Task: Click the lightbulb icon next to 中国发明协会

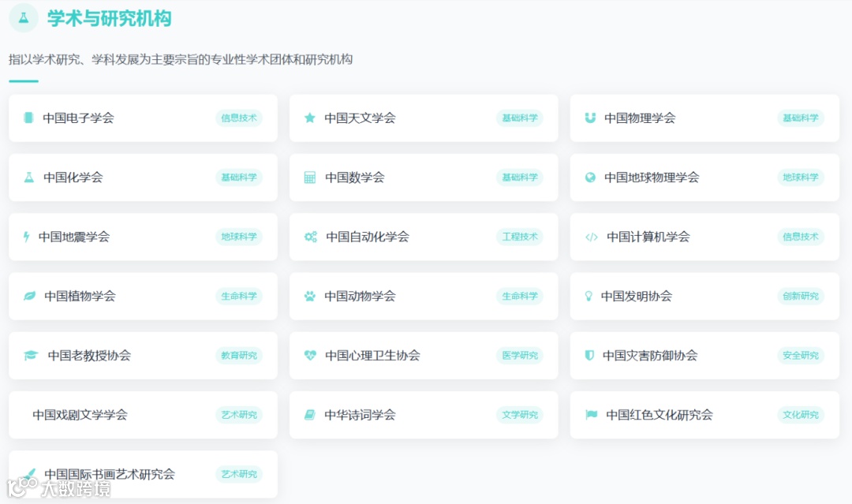Action: pyautogui.click(x=588, y=296)
